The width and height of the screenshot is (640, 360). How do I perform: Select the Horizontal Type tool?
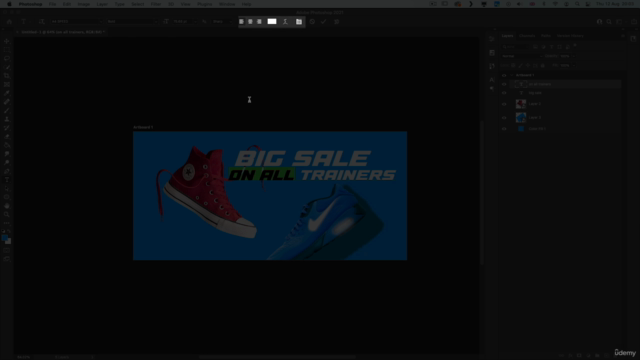point(7,180)
